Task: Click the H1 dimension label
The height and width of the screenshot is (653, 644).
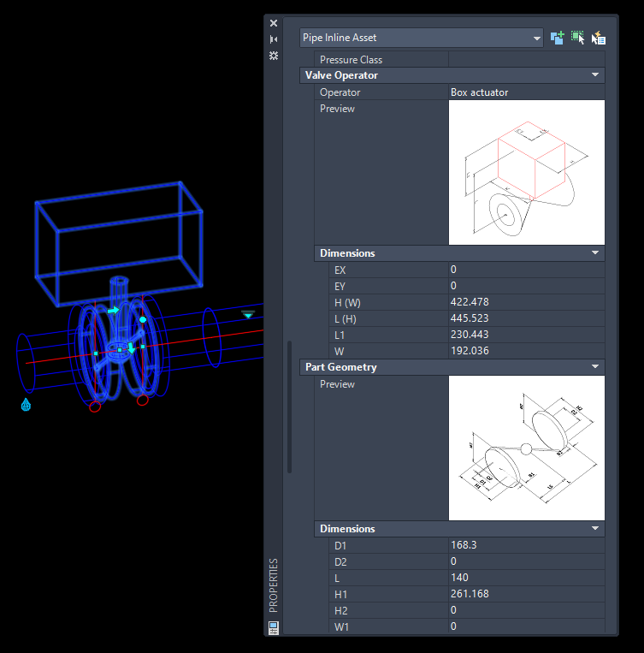Action: (340, 594)
